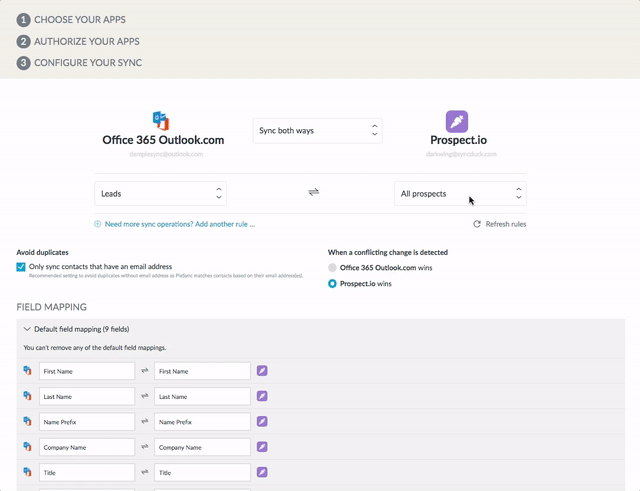The width and height of the screenshot is (640, 491).
Task: Click Prospect.io First Name field
Action: (x=202, y=371)
